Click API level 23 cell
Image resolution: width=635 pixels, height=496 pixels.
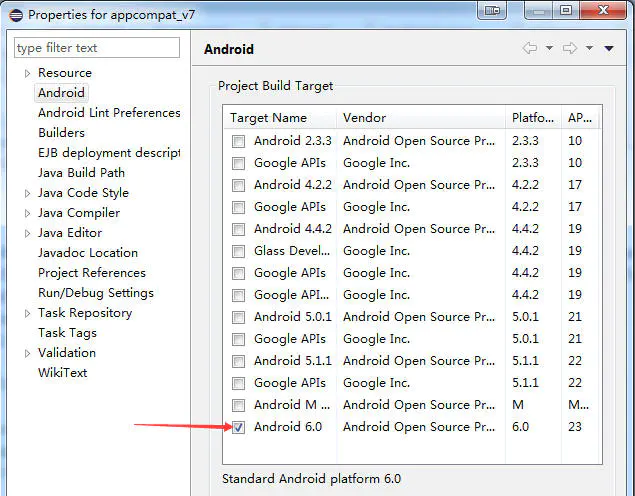pos(575,427)
